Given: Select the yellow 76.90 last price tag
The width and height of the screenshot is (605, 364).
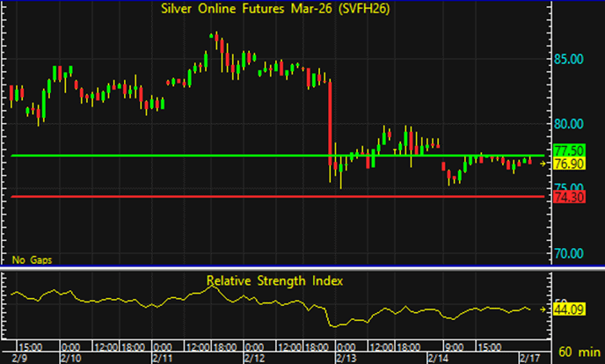Looking at the screenshot, I should point(565,164).
